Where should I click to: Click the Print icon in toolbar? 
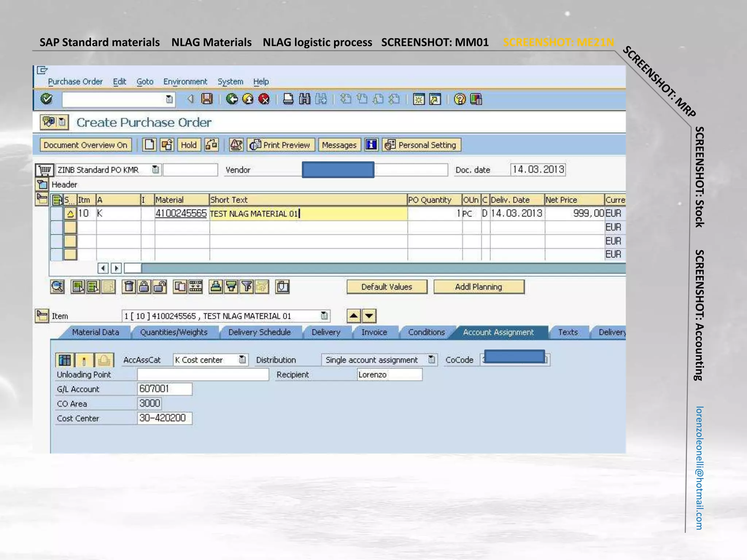288,99
